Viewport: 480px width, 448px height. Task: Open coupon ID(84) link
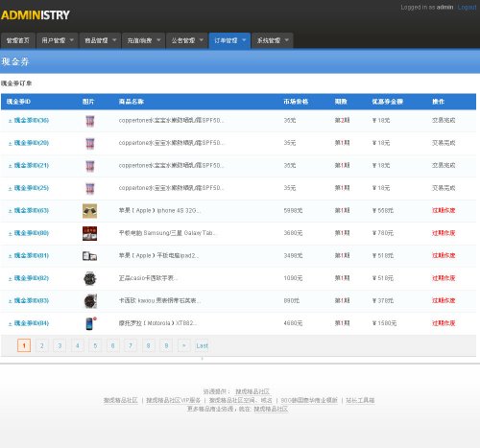32,323
